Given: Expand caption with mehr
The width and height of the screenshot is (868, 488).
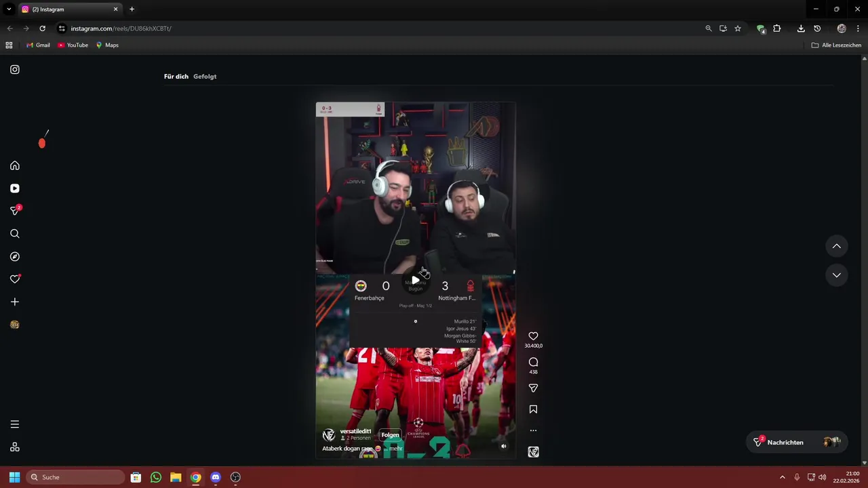Looking at the screenshot, I should 396,449.
